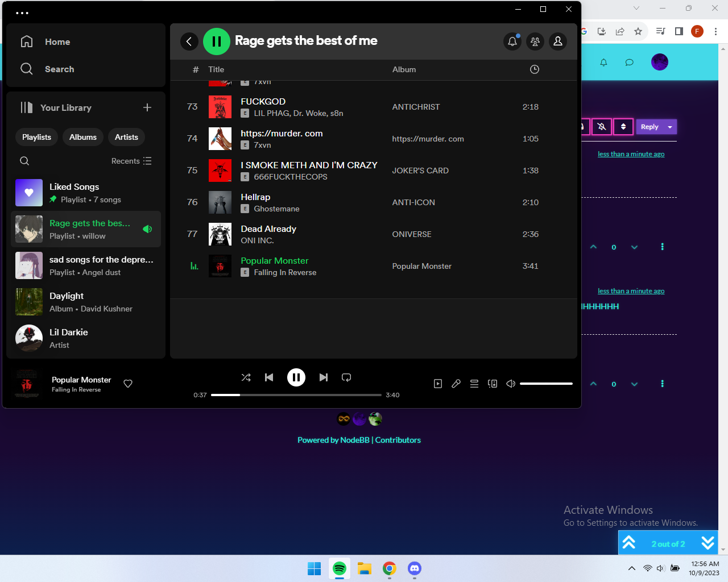
Task: Open 7xvn artist link under https://murder. com
Action: coord(262,145)
